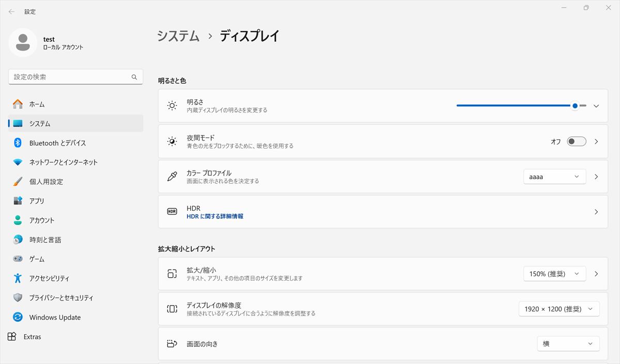Viewport: 620px width, 364px height.
Task: Select プライバシーとセキュリティ in sidebar
Action: click(x=76, y=298)
